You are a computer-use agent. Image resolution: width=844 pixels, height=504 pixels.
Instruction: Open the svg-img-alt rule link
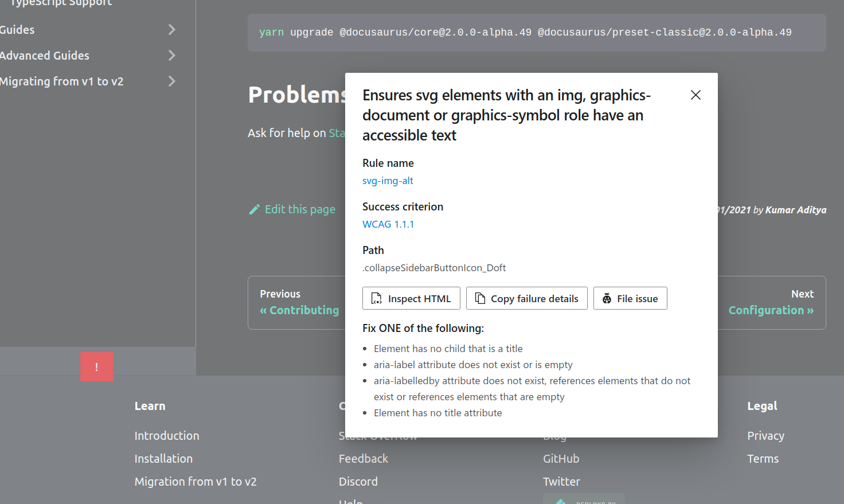pos(388,181)
